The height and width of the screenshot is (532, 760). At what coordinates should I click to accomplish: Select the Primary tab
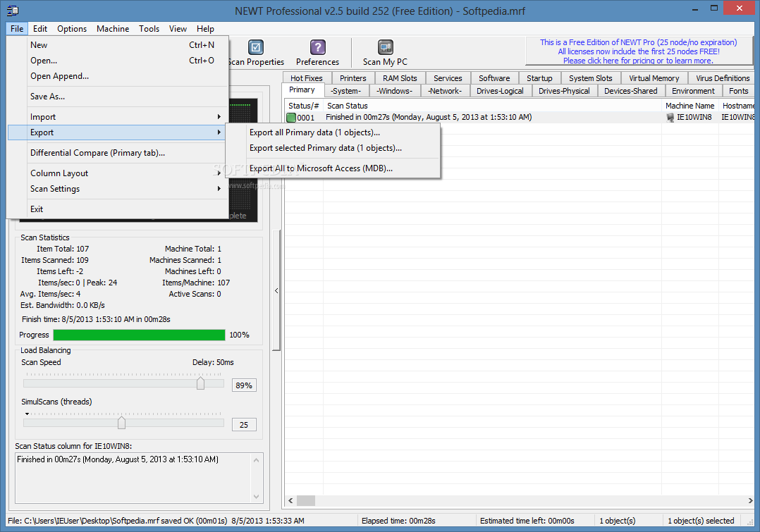coord(302,89)
